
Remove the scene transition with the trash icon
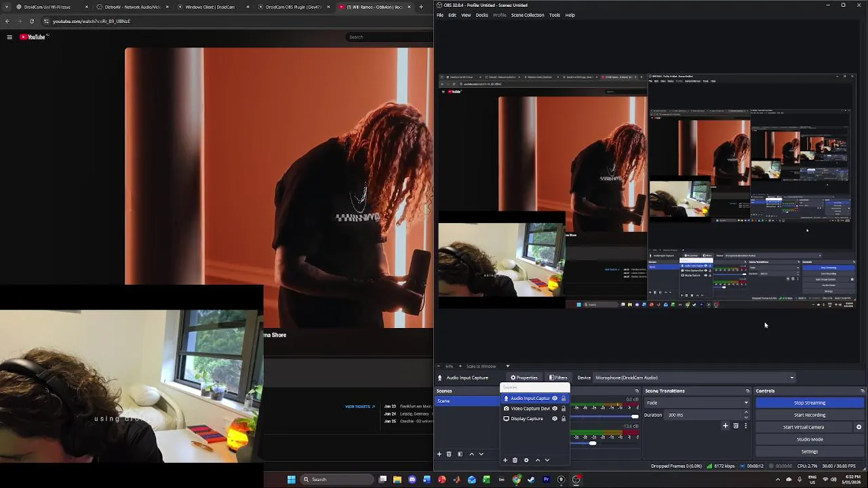pyautogui.click(x=736, y=426)
